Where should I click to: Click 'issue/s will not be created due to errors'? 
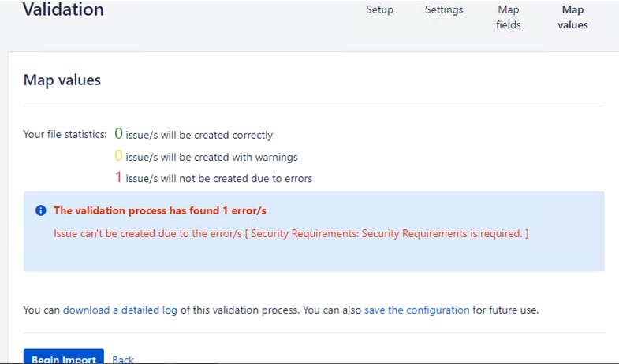tap(218, 179)
